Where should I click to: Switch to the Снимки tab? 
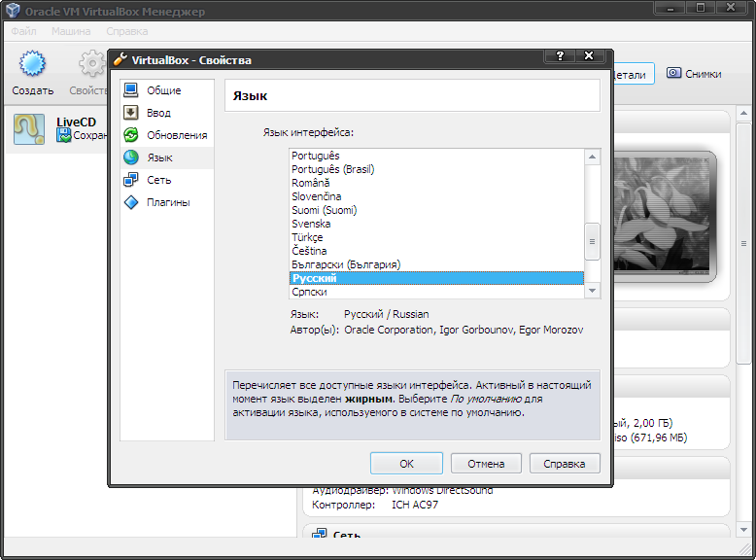point(694,74)
